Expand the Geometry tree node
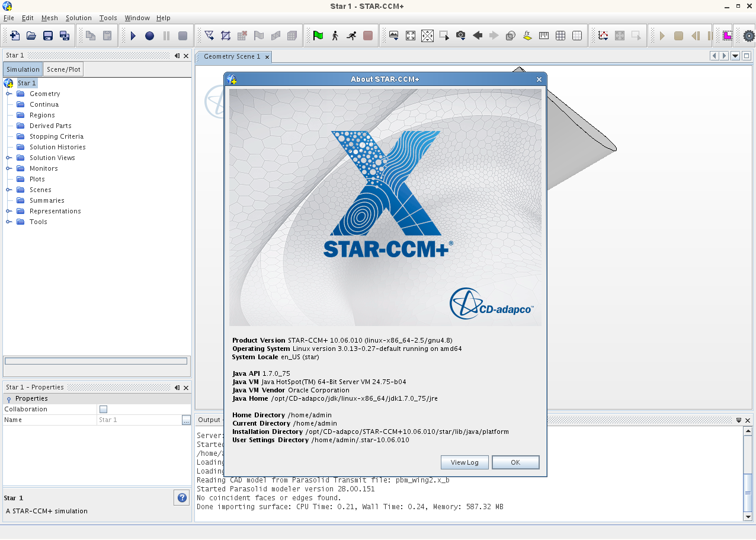 [9, 94]
